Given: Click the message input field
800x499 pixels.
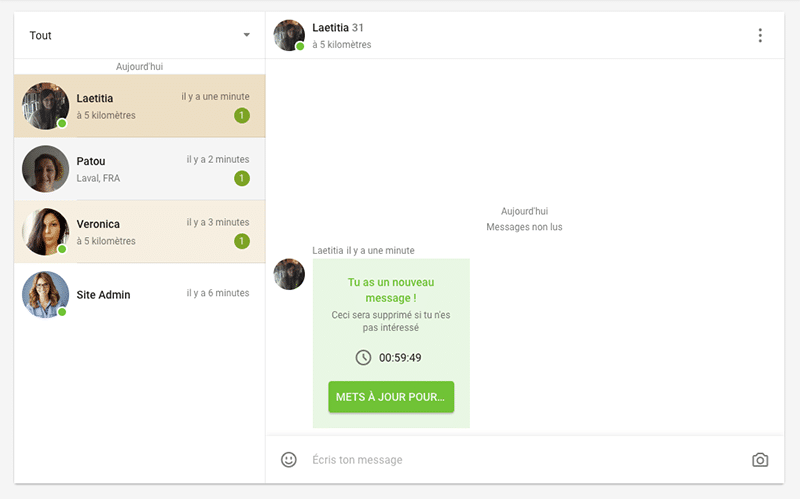Looking at the screenshot, I should [520, 460].
